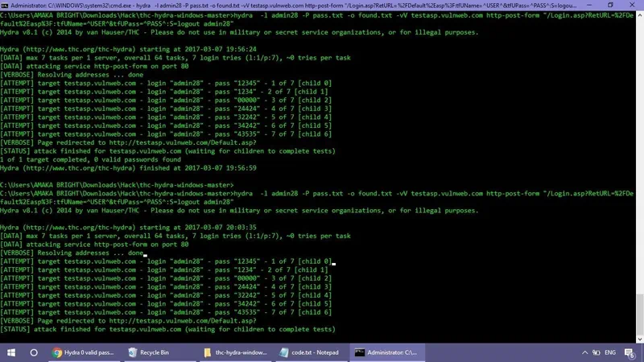Click 'starting at 2017-03-07 20:03:35' line
The width and height of the screenshot is (644, 362).
[x=128, y=228]
